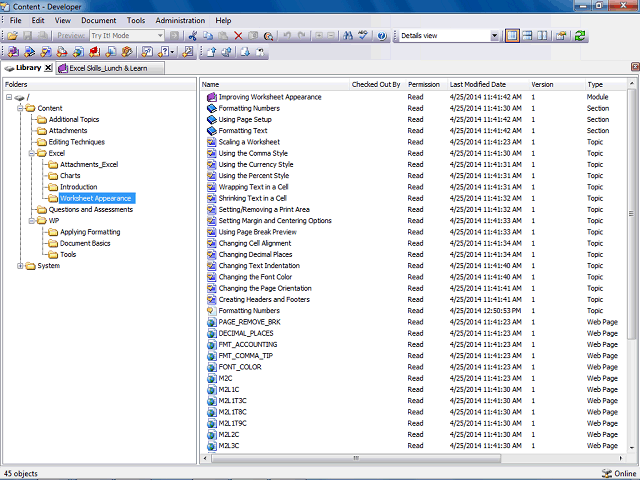Viewport: 640px width, 480px height.
Task: Select the Editing Techniques folder
Action: [76, 142]
